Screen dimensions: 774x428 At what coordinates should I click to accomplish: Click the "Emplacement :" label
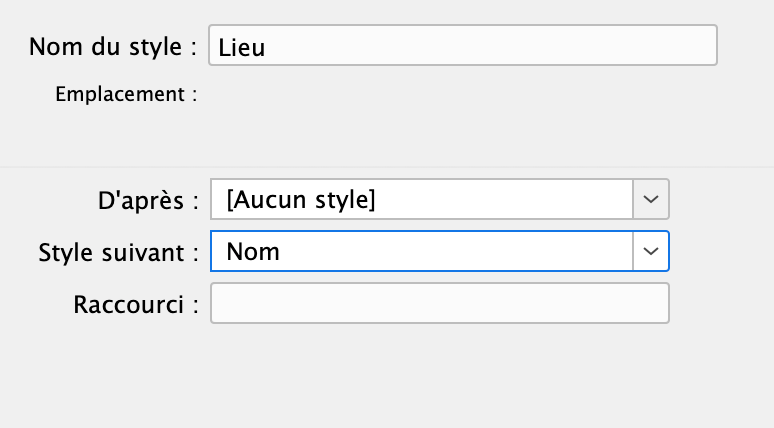126,95
